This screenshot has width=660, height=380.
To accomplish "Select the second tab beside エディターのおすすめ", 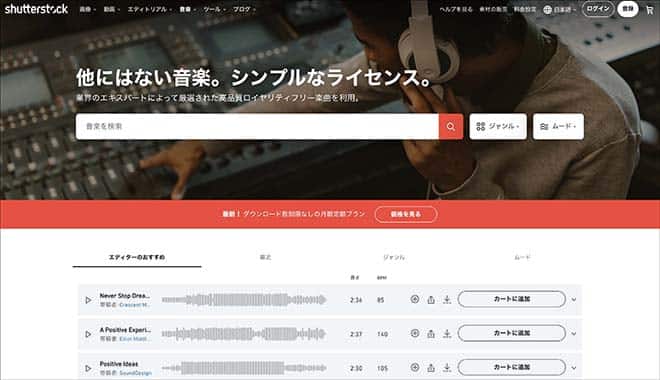I will click(266, 257).
